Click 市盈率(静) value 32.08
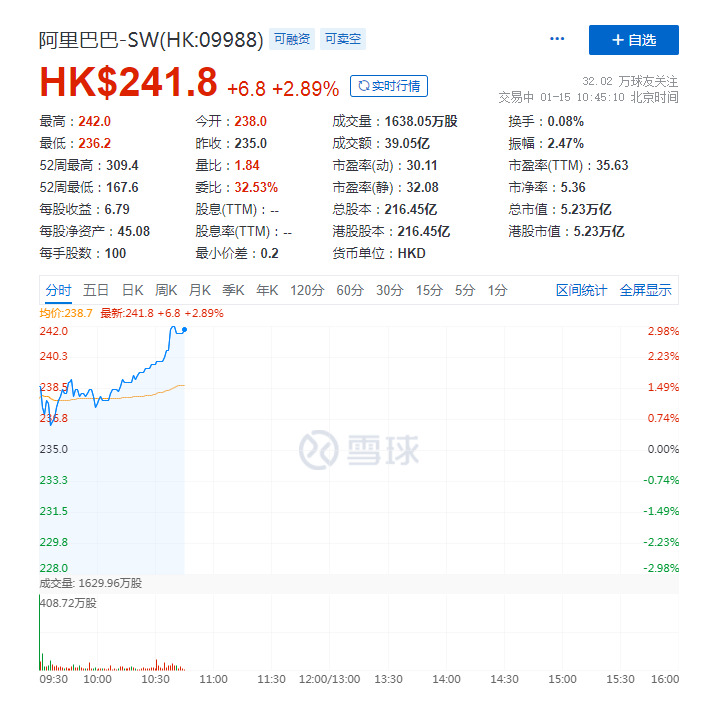 click(x=422, y=187)
